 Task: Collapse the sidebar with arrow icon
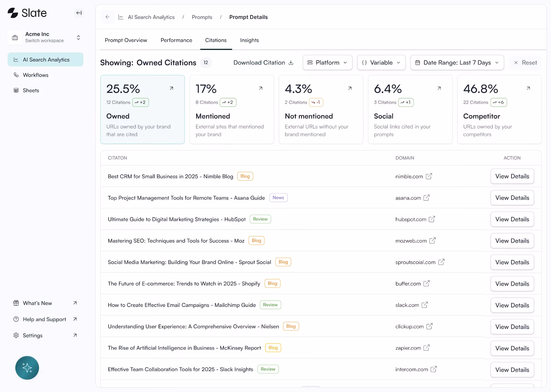coord(79,13)
